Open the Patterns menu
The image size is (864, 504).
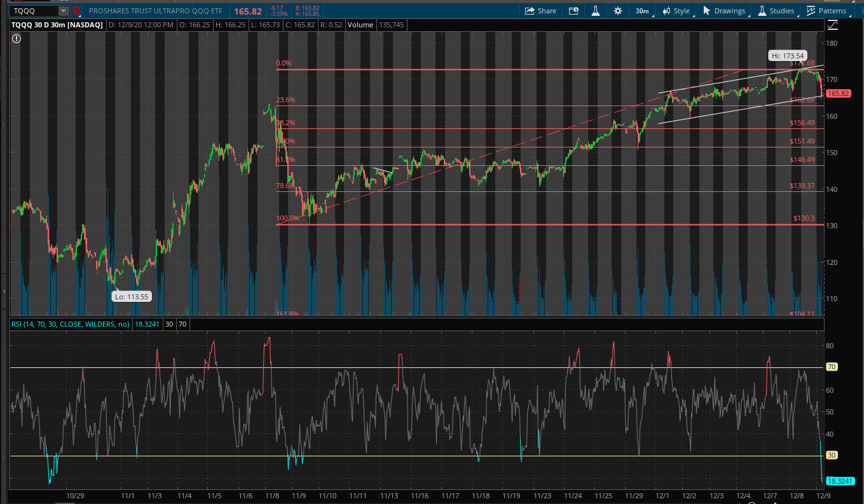[x=826, y=11]
